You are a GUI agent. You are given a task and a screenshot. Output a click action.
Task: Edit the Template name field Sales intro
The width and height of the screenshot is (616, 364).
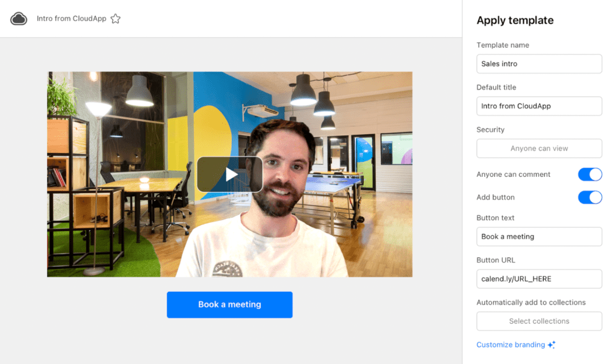click(x=539, y=64)
